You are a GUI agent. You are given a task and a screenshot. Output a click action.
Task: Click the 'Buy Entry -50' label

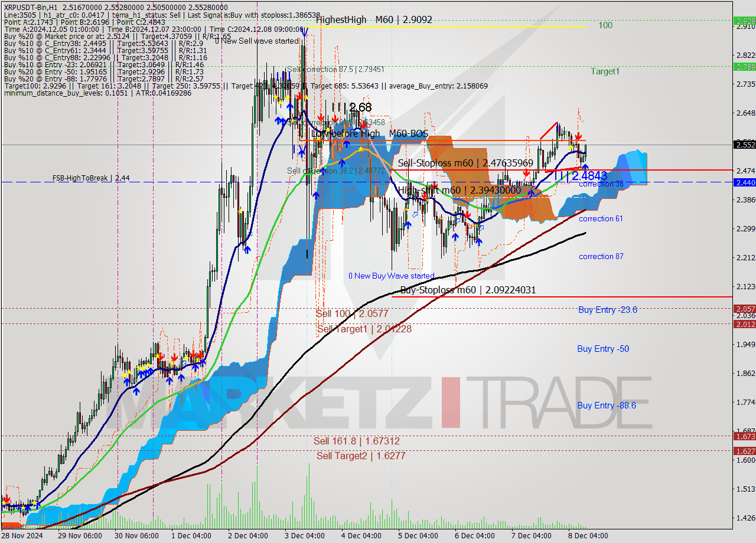point(602,349)
